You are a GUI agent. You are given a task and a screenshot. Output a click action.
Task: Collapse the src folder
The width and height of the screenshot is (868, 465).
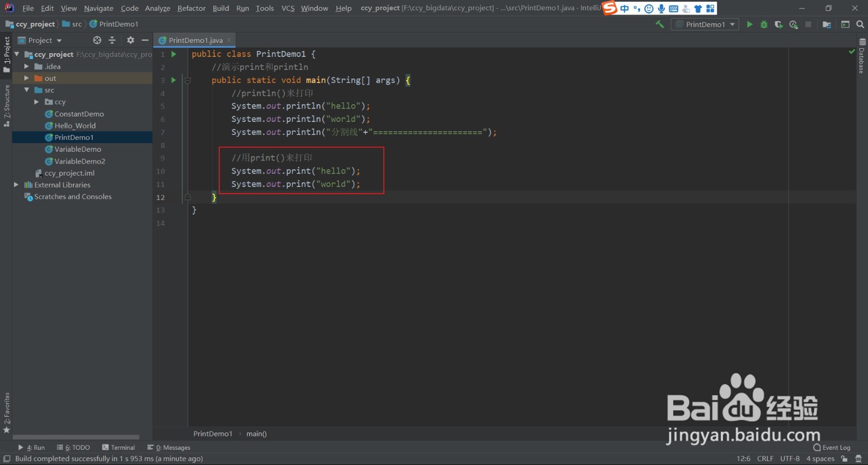[x=27, y=90]
